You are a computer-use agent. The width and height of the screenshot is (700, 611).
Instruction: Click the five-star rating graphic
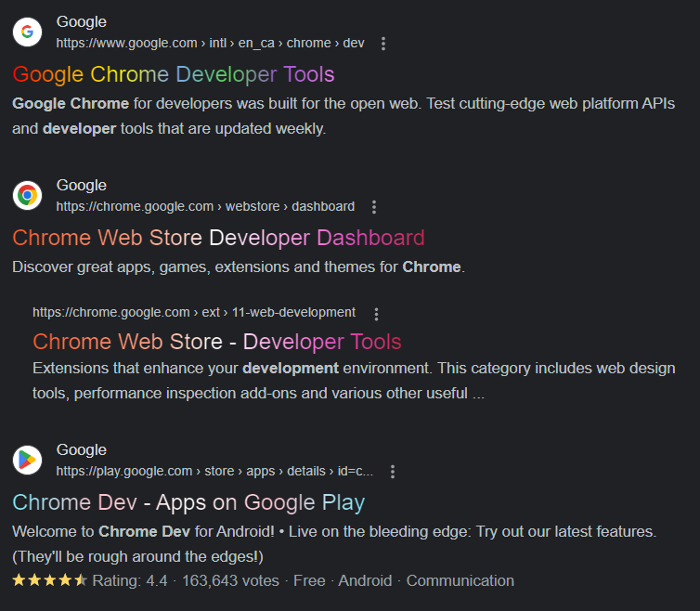tap(49, 580)
